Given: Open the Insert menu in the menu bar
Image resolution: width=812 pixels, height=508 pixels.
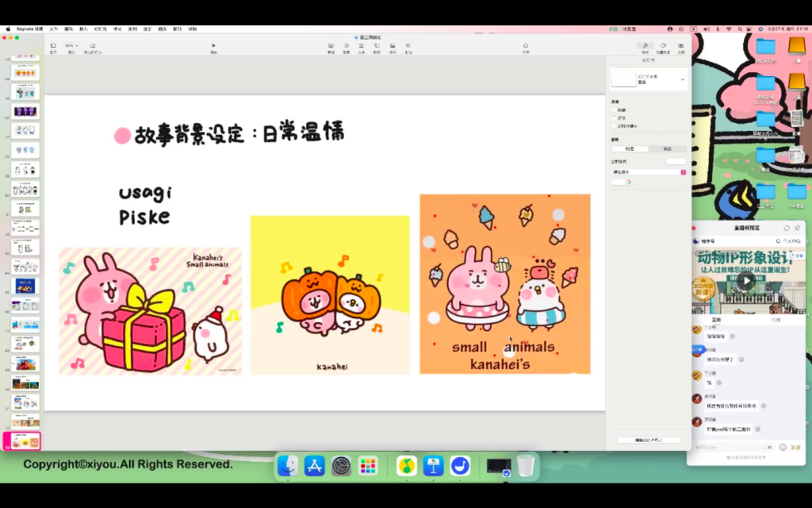Looking at the screenshot, I should [83, 29].
